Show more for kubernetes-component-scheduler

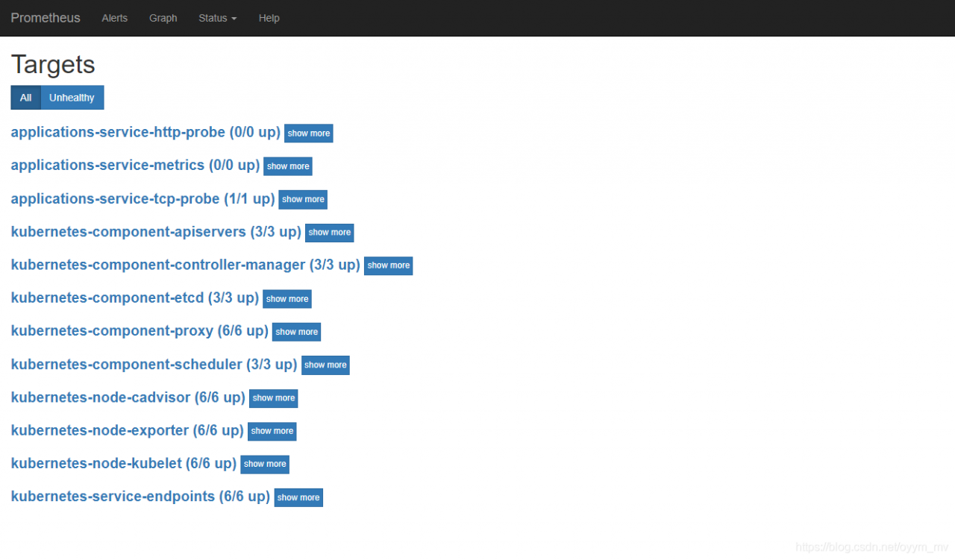(x=325, y=365)
